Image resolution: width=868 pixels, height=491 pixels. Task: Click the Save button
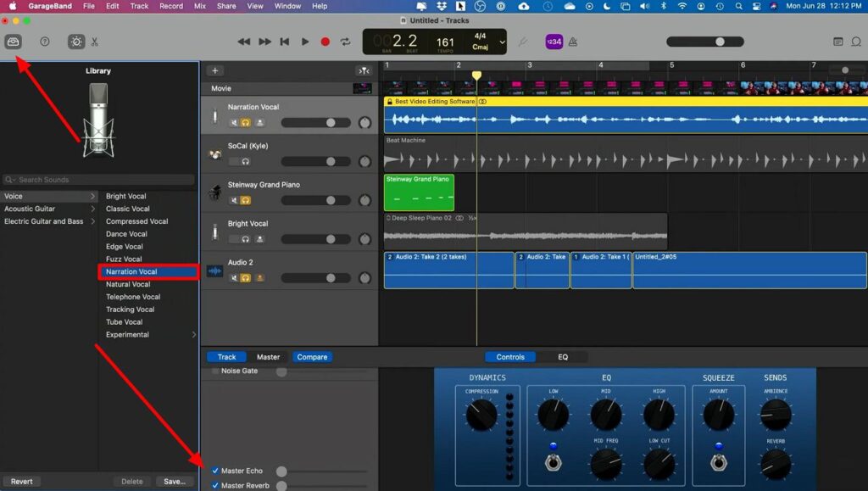[175, 481]
